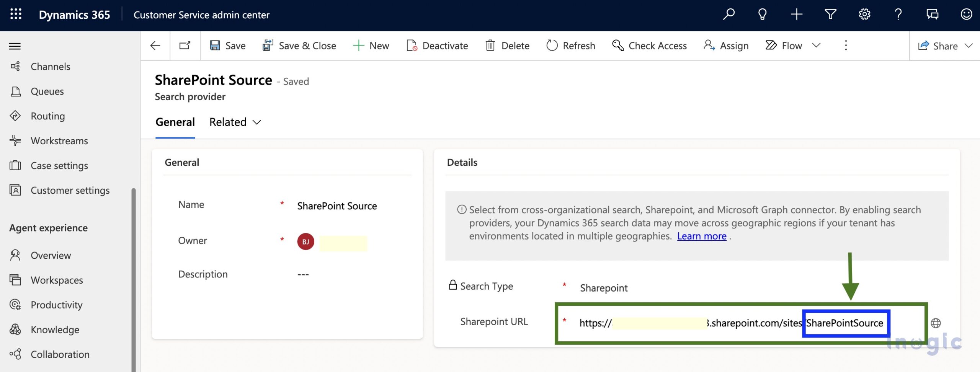Open search with the magnifier icon
The height and width of the screenshot is (372, 980).
point(728,15)
